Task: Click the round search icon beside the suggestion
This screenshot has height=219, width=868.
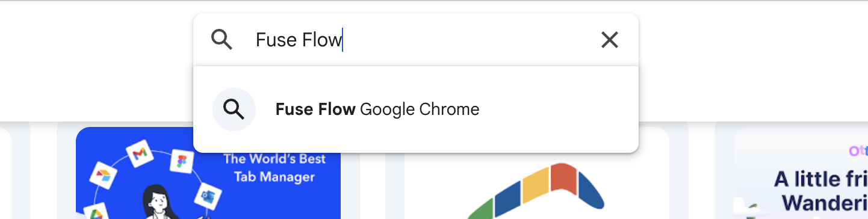Action: pos(234,109)
